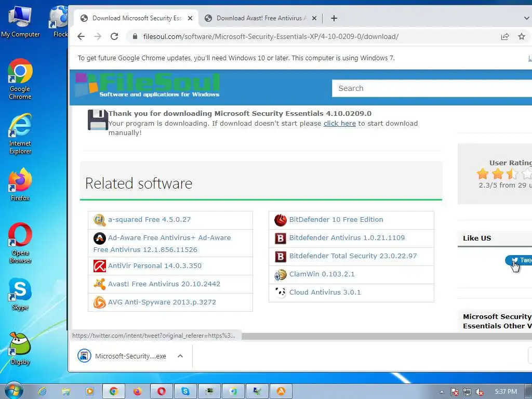532x399 pixels.
Task: Click the muted volume tray icon
Action: [480, 392]
